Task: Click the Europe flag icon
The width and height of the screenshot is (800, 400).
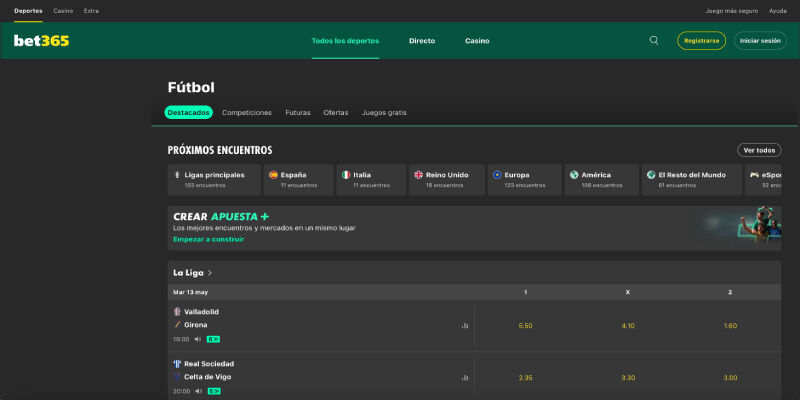Action: (x=497, y=175)
